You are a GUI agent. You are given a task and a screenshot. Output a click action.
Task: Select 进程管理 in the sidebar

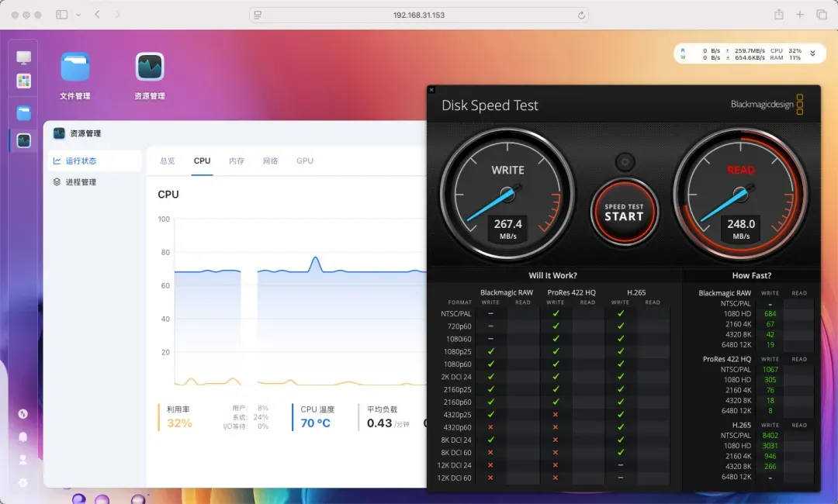(81, 182)
